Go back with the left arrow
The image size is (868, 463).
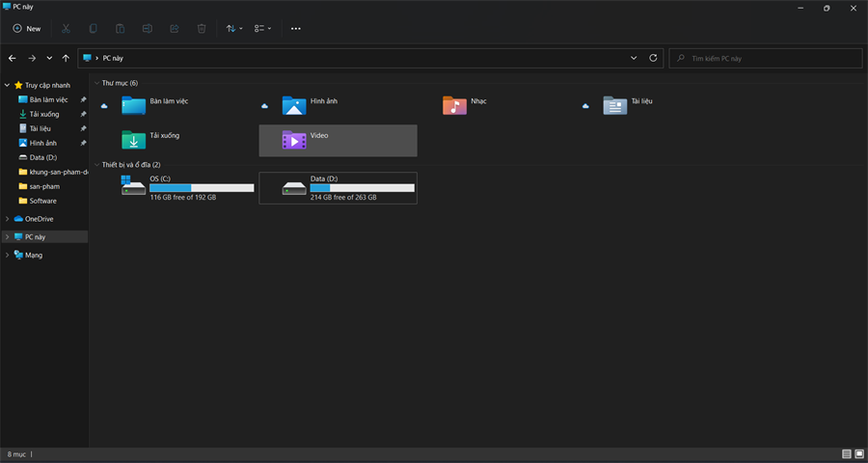[13, 58]
